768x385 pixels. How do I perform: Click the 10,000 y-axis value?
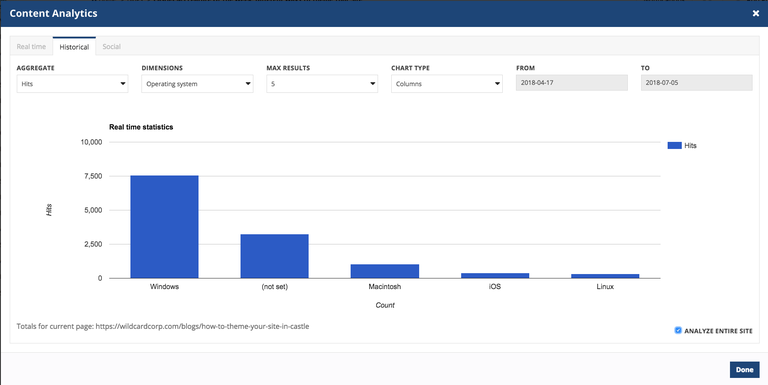tap(91, 142)
